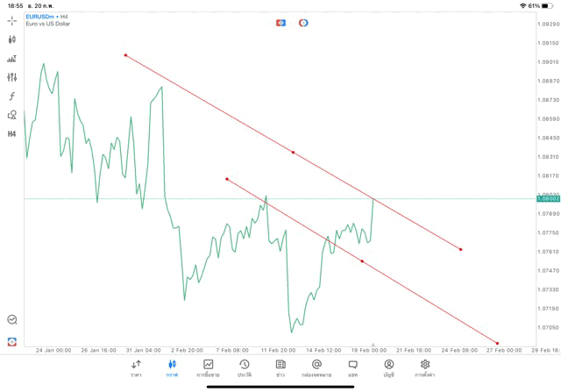Viewport: 561px width, 392px height.
Task: Change the H4 timeframe selector
Action: tap(12, 133)
